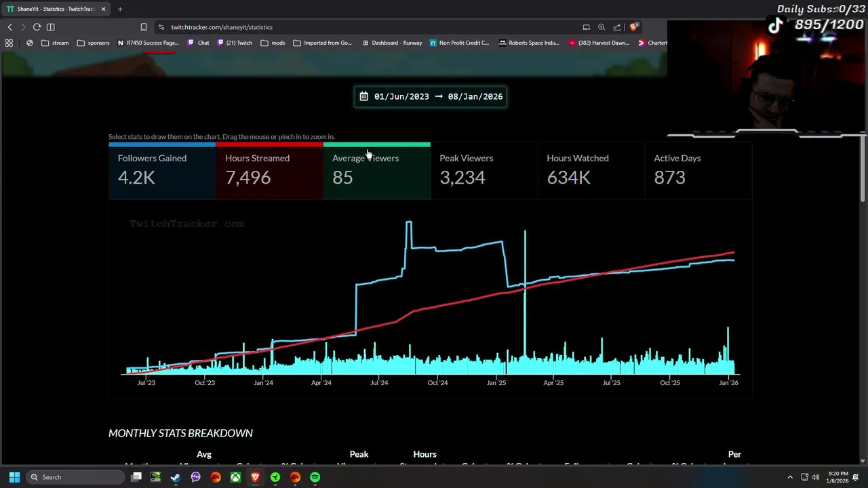The height and width of the screenshot is (488, 868).
Task: Open site settings icon in address bar
Action: point(161,27)
